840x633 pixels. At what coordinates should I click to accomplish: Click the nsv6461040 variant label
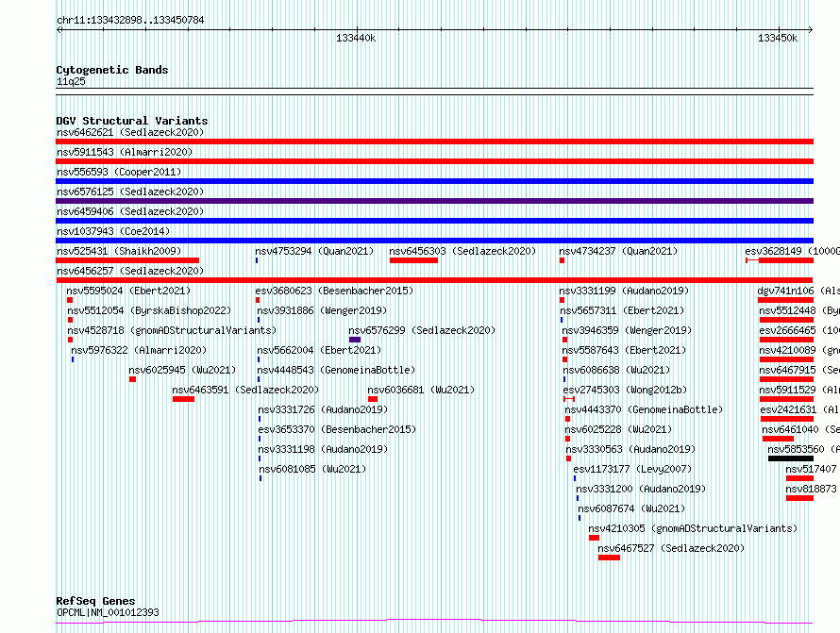coord(801,429)
